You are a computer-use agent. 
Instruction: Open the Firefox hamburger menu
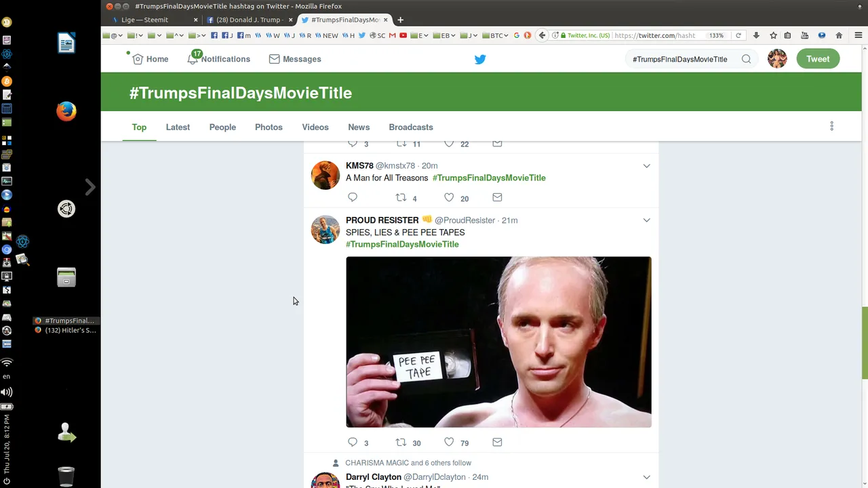tap(858, 35)
